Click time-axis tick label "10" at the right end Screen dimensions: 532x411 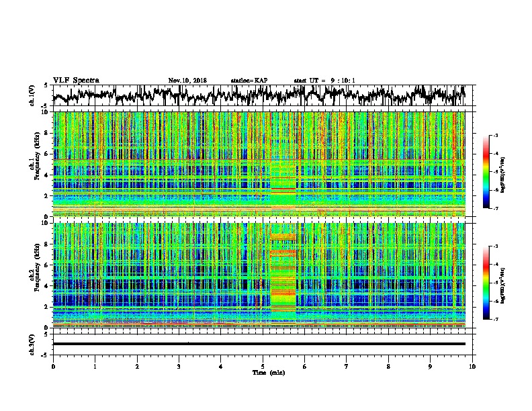point(472,367)
